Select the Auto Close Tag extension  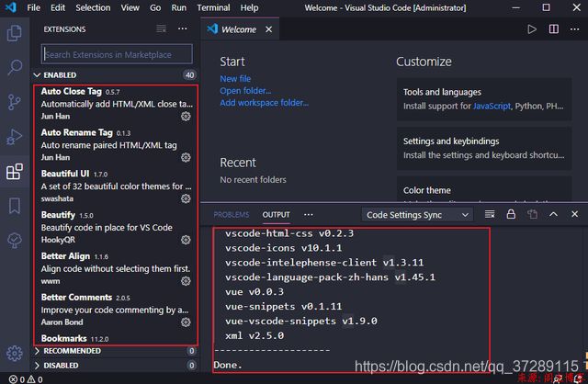pos(116,104)
